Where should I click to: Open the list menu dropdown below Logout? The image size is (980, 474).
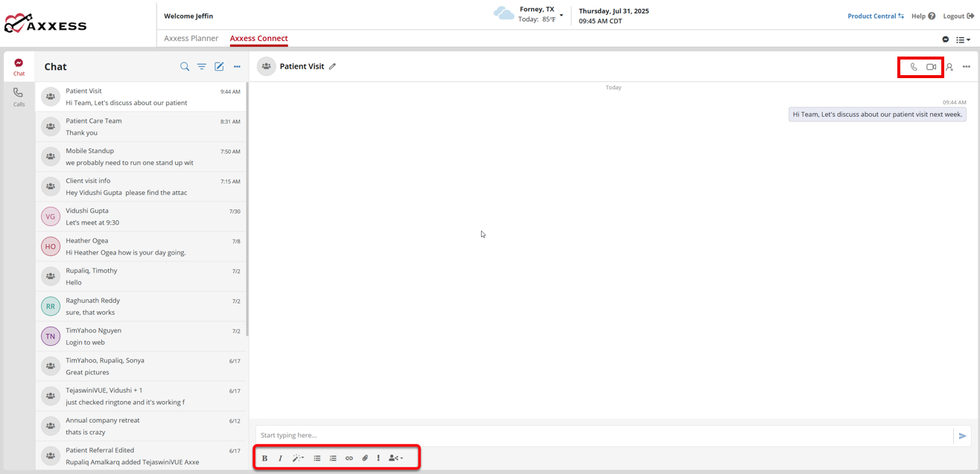point(963,39)
